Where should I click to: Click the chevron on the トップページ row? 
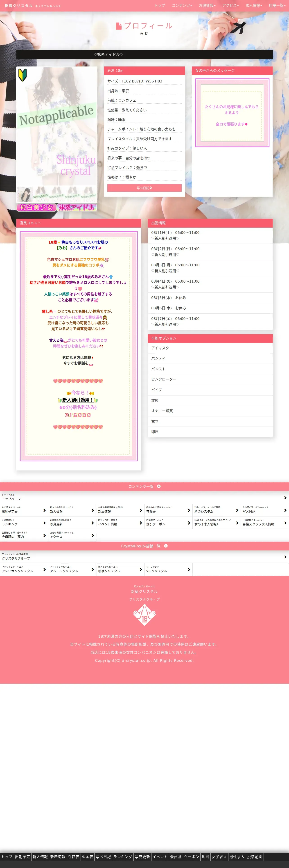(285, 498)
